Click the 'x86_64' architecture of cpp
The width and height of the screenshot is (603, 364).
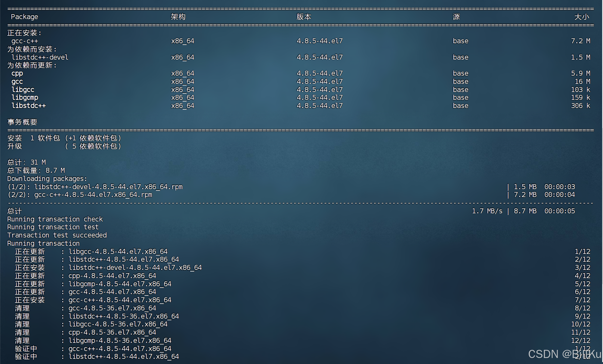(183, 73)
